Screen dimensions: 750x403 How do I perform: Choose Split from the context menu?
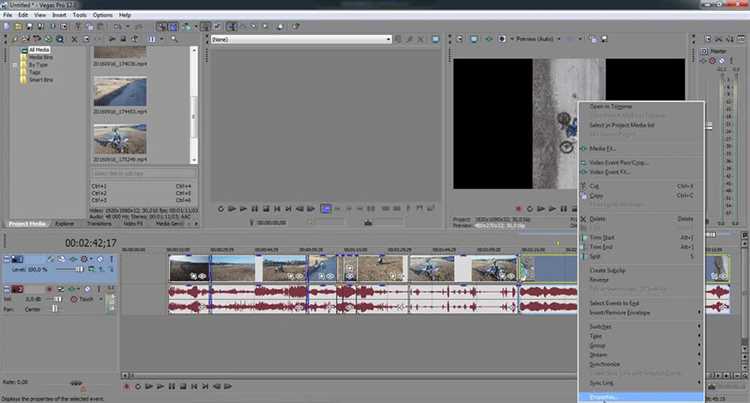pyautogui.click(x=641, y=257)
